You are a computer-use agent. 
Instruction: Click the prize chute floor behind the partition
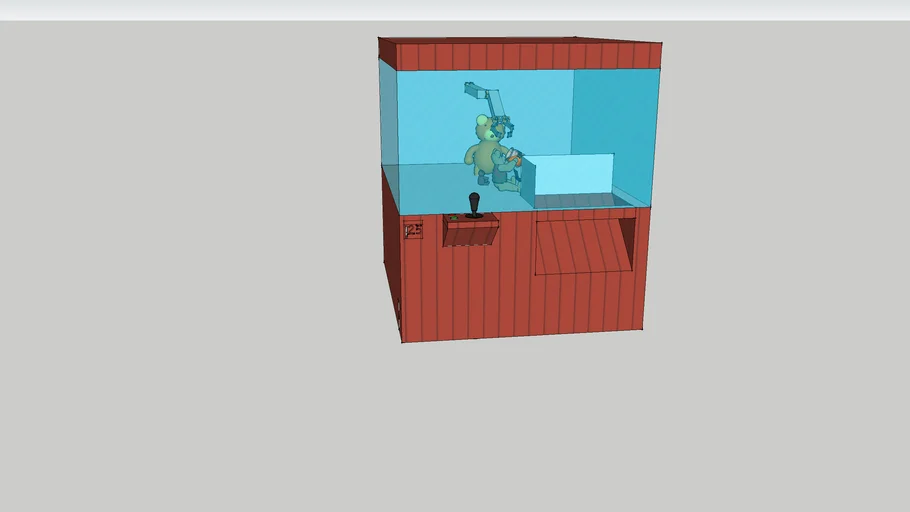point(580,201)
